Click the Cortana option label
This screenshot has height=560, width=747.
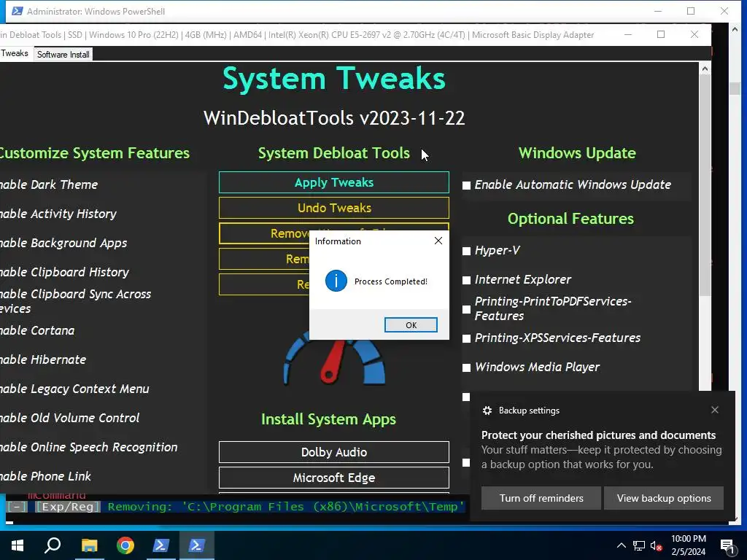[x=37, y=330]
